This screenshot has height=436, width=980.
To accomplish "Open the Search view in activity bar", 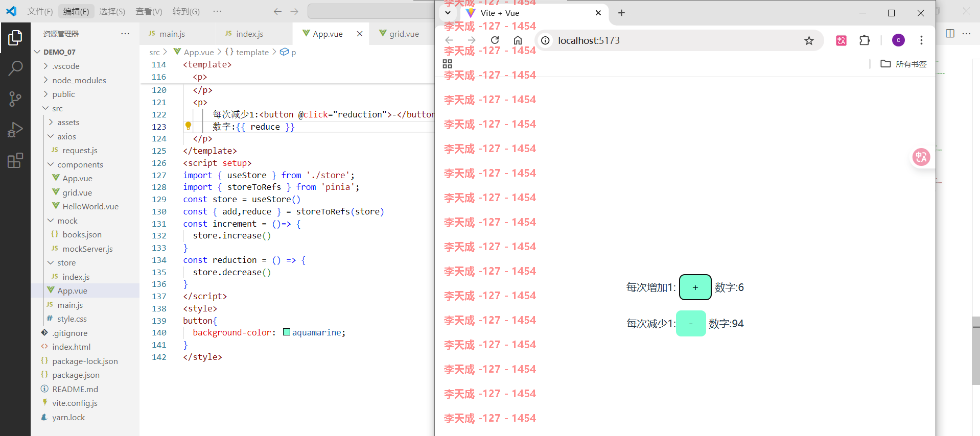I will [x=15, y=68].
